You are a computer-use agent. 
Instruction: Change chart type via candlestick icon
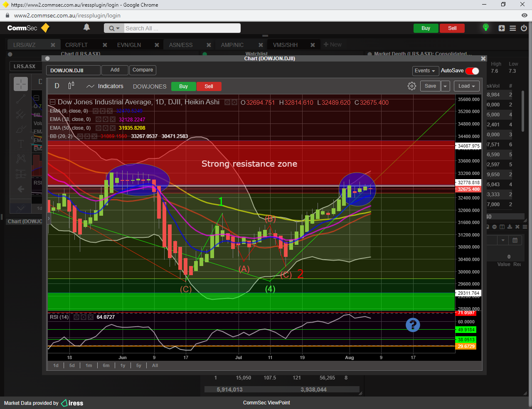coord(71,85)
